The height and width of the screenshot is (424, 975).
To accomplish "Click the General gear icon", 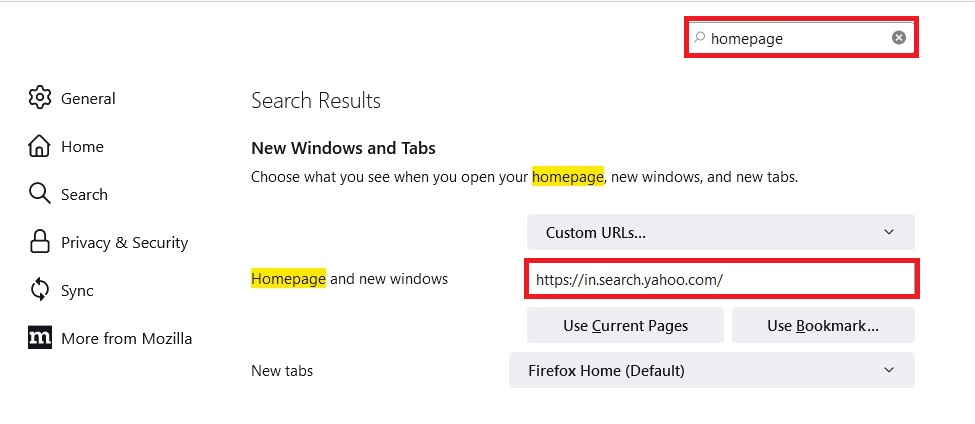I will [x=39, y=98].
